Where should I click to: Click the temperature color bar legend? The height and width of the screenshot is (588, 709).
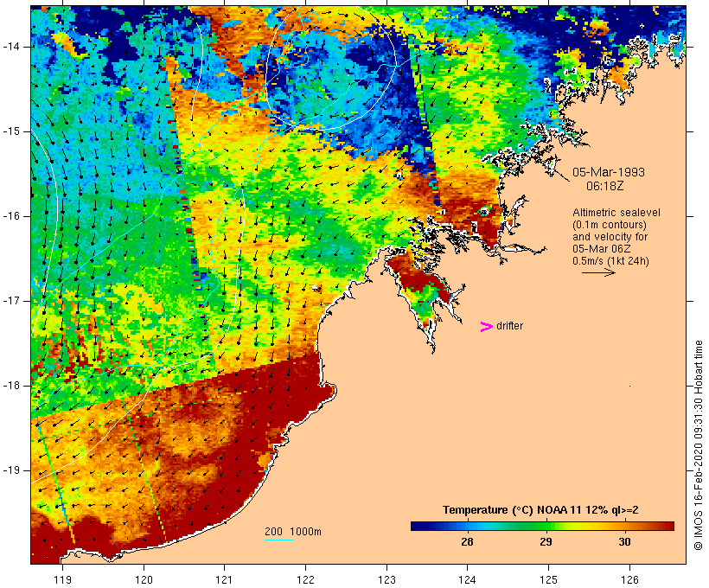[543, 526]
